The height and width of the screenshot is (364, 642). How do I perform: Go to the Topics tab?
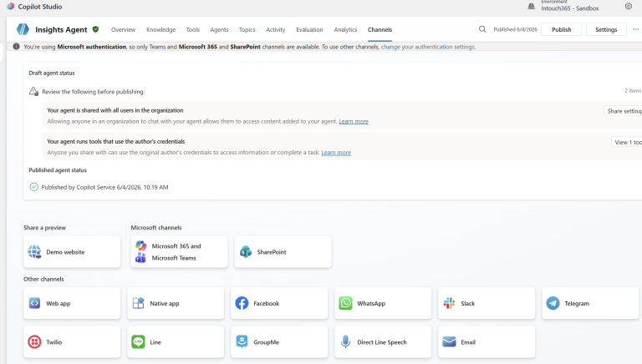click(x=247, y=29)
